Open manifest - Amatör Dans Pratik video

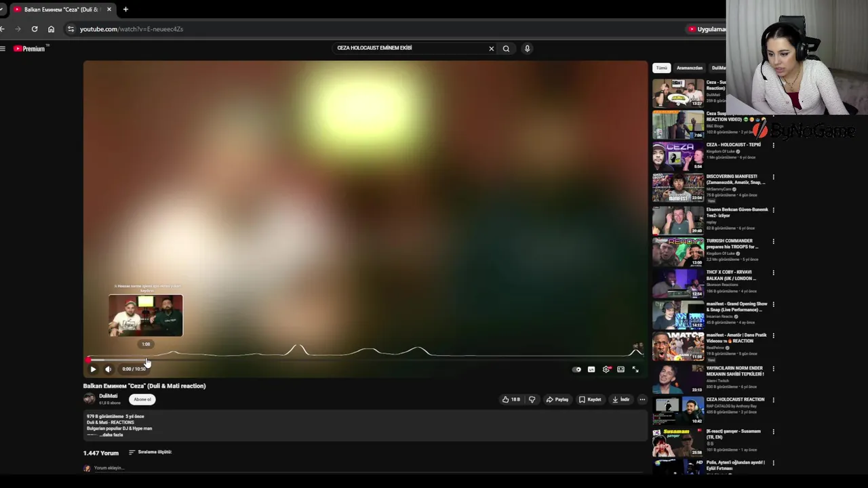click(x=736, y=338)
